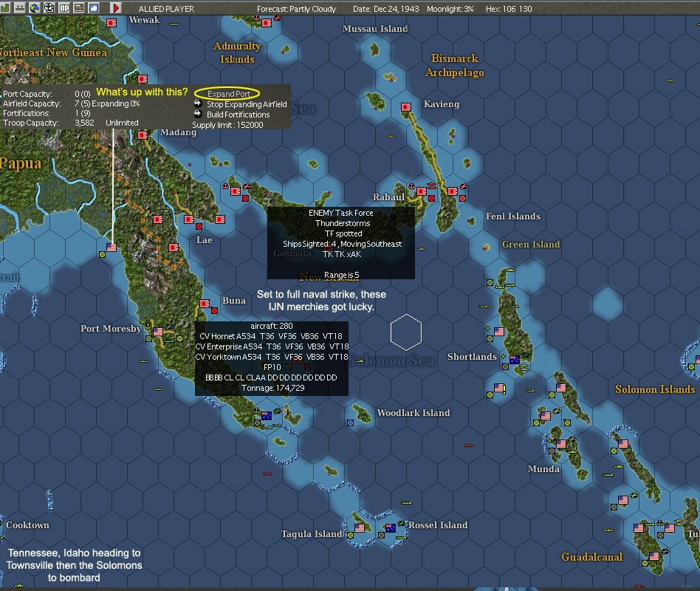
Task: Select the Australian flag at Shortlands
Action: click(x=514, y=360)
